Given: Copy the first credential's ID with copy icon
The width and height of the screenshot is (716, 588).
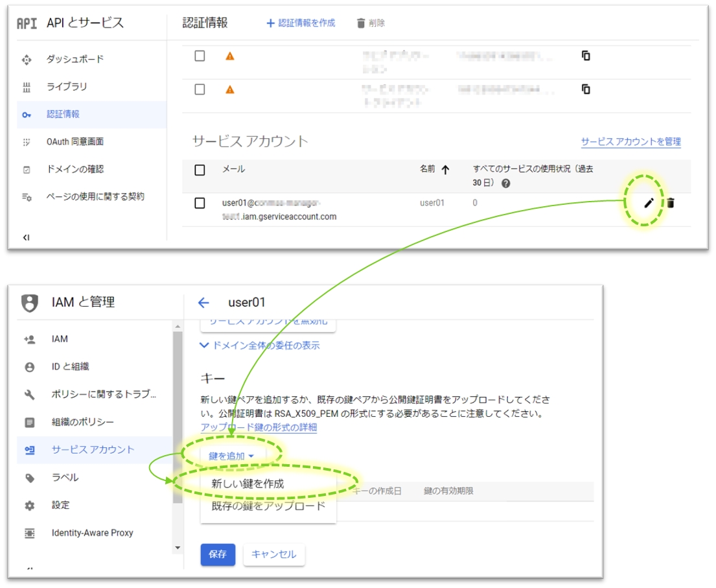Looking at the screenshot, I should point(586,56).
